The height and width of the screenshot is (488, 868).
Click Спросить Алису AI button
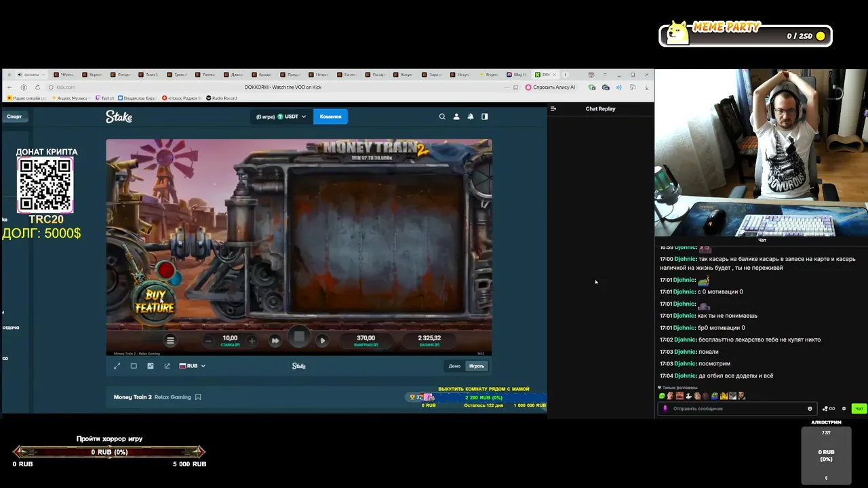pyautogui.click(x=551, y=87)
